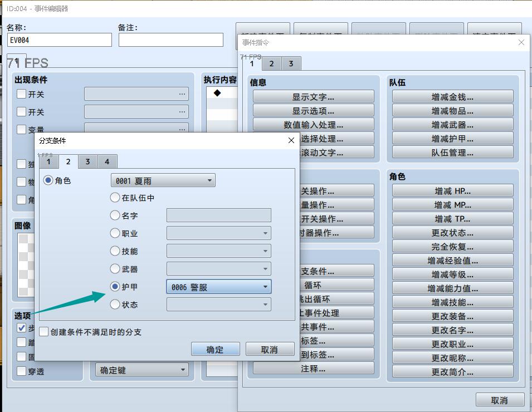Open second 开关 selector ellipsis field
The image size is (532, 412).
pyautogui.click(x=136, y=111)
